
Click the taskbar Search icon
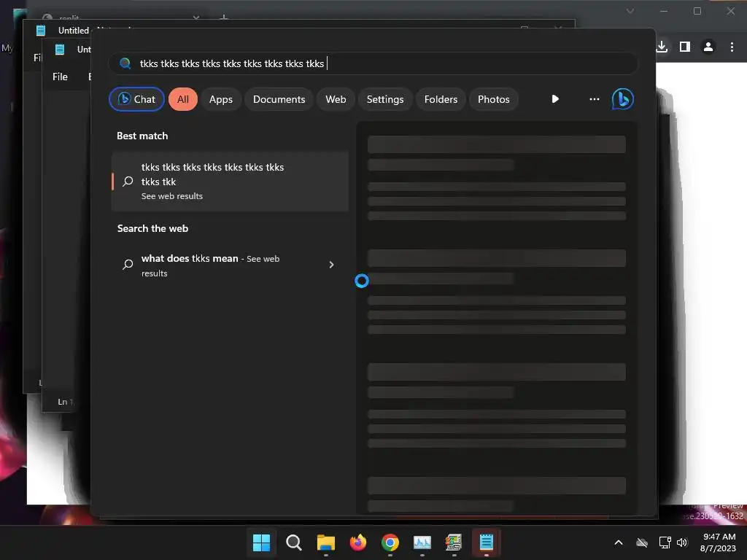[294, 542]
